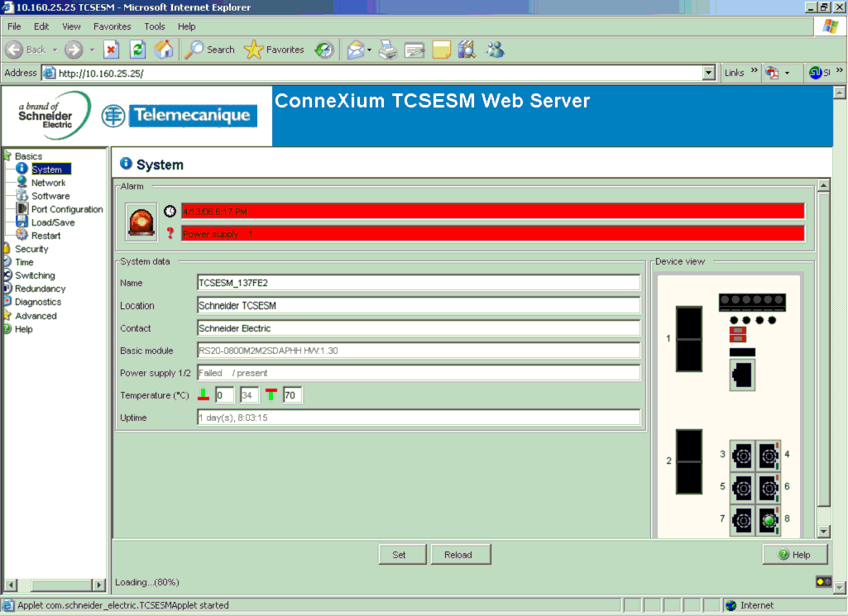Click fiber port 2 in device view
Image resolution: width=848 pixels, height=616 pixels.
click(689, 461)
